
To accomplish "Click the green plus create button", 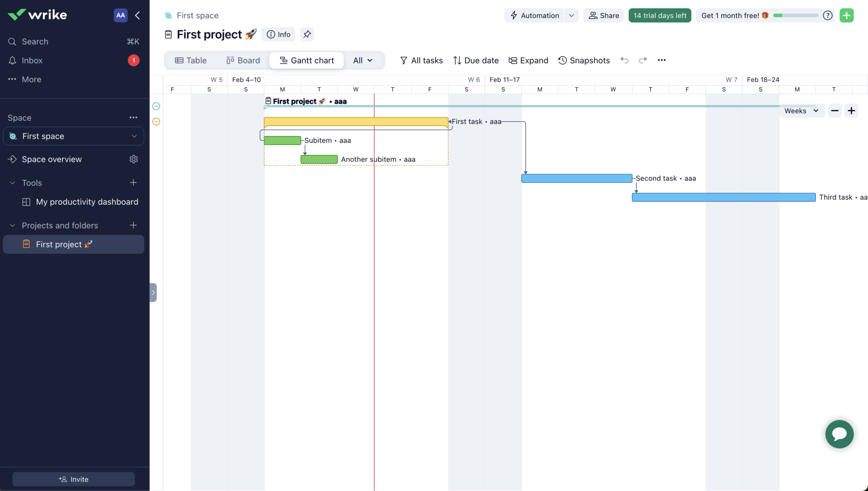I will [x=846, y=15].
